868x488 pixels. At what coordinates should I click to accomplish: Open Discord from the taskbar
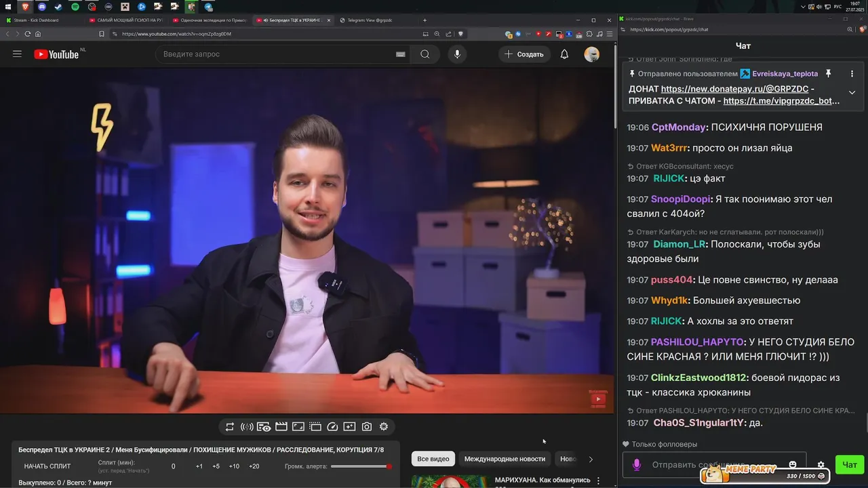pyautogui.click(x=42, y=7)
